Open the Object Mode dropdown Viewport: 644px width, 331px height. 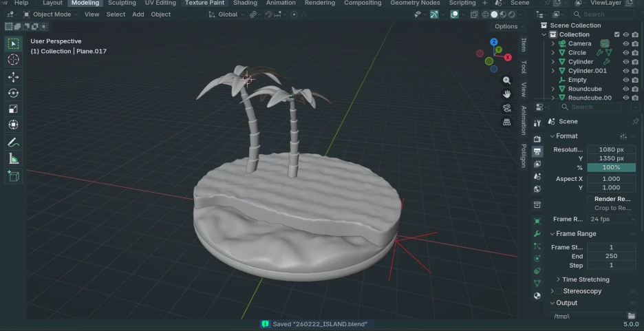click(x=50, y=14)
